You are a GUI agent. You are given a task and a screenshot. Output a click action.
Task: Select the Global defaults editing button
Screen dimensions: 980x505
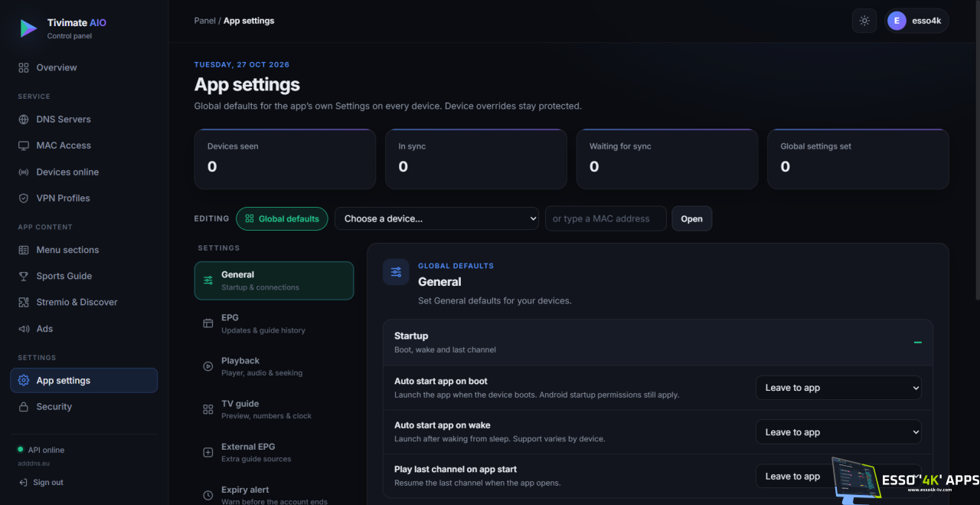point(282,218)
